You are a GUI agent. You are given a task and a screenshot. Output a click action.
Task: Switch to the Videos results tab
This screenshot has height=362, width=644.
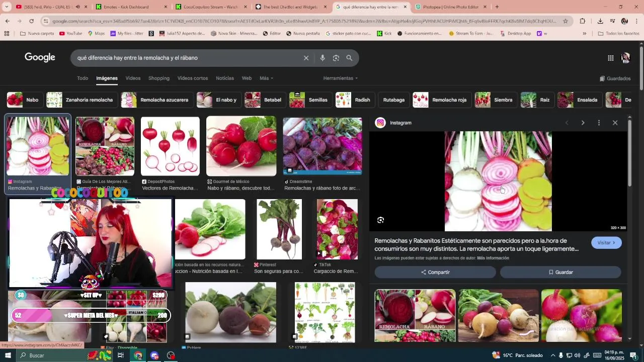(133, 78)
